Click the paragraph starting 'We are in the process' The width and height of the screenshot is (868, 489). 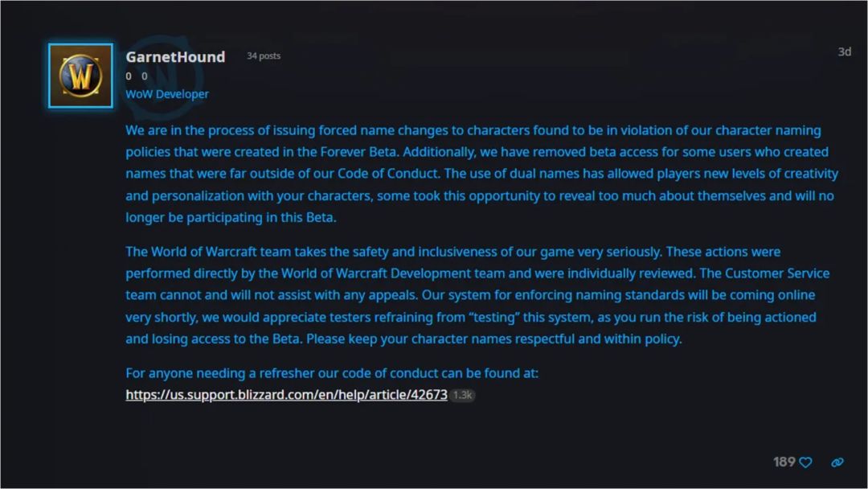(481, 174)
